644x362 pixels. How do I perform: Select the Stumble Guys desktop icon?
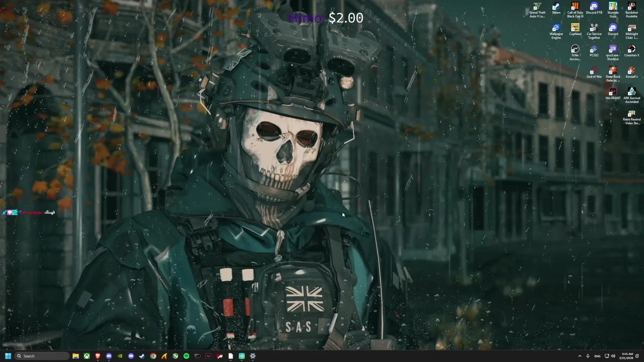[x=613, y=10]
